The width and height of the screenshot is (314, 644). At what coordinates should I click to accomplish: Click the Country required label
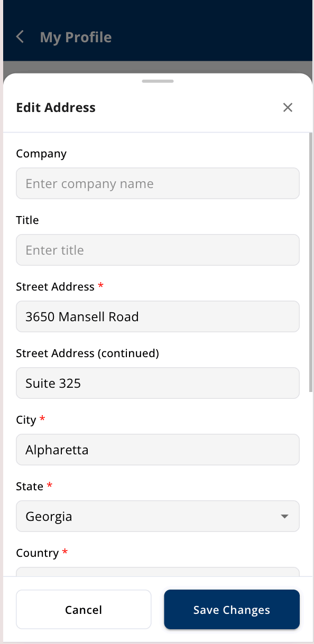tap(42, 553)
